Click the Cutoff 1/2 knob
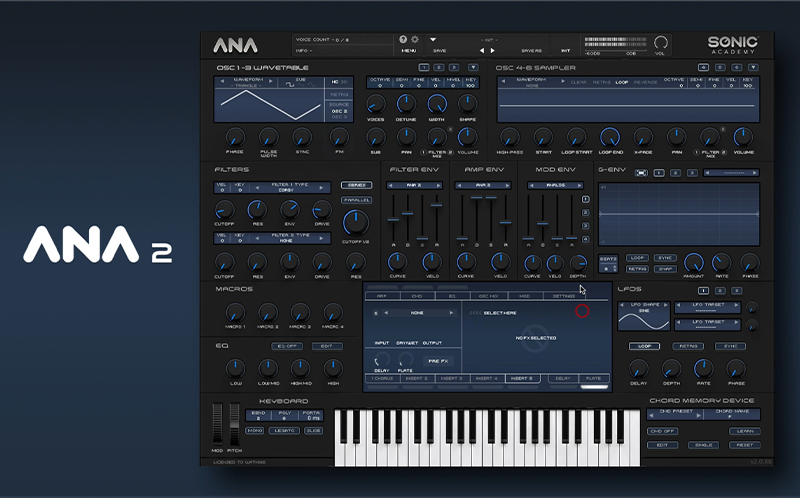The height and width of the screenshot is (498, 800). click(x=356, y=222)
